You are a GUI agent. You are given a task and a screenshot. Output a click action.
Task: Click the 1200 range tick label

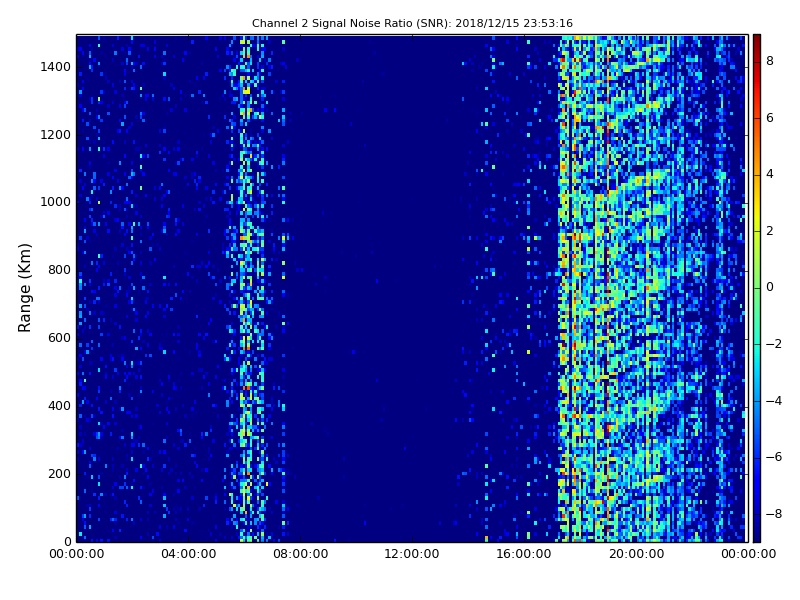coord(56,135)
